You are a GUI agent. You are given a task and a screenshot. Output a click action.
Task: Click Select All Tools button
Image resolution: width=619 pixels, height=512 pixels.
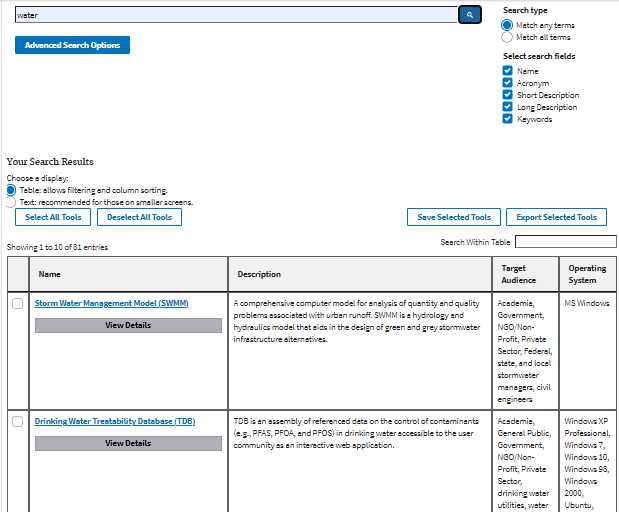53,217
